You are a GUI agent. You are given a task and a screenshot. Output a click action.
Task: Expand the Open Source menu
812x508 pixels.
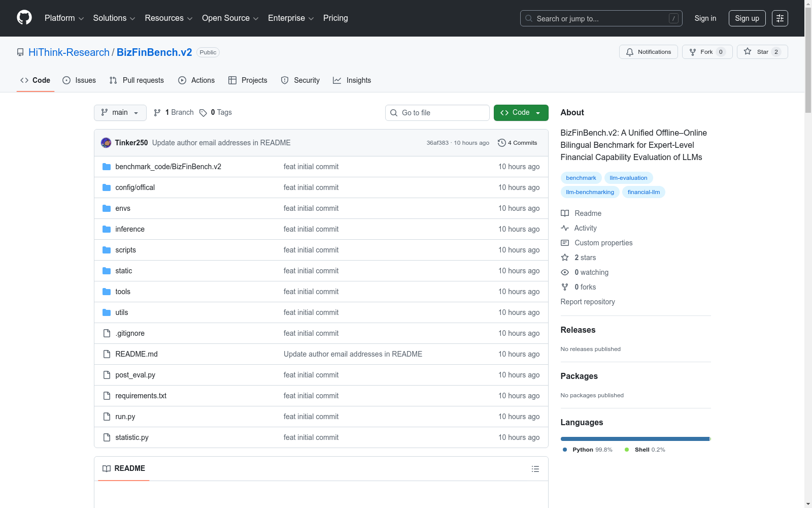(x=230, y=18)
